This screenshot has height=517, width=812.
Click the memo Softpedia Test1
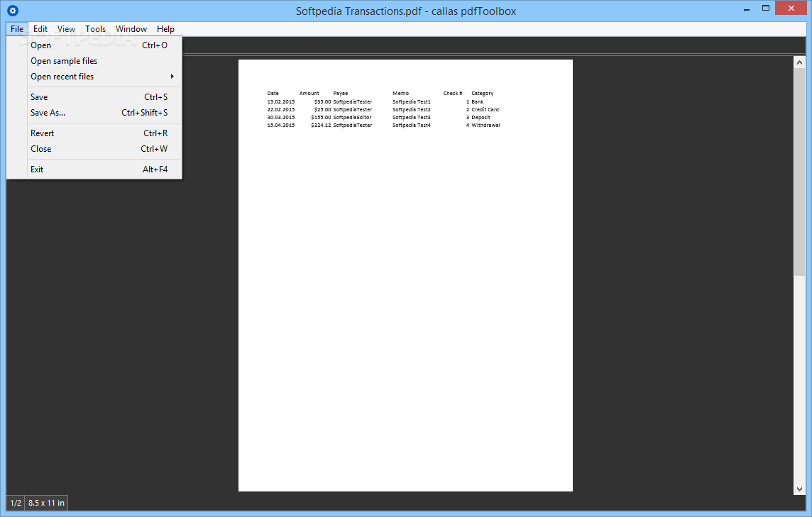point(411,102)
